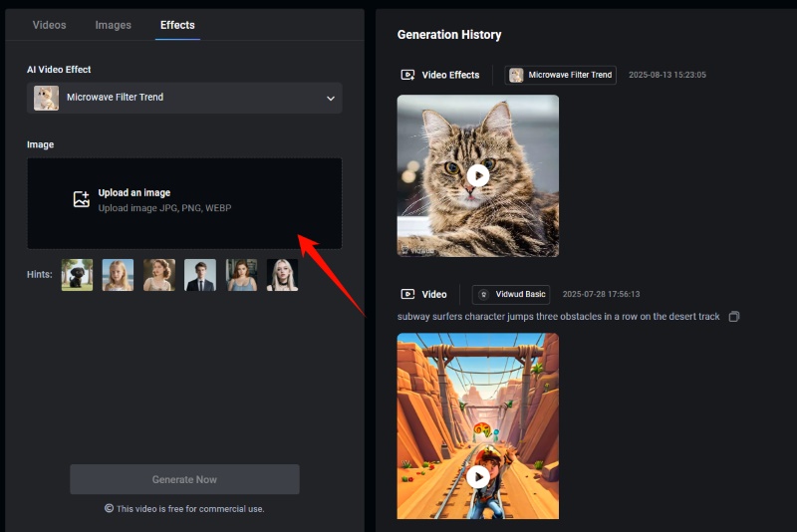The width and height of the screenshot is (797, 532).
Task: Click the upload image icon
Action: click(x=82, y=199)
